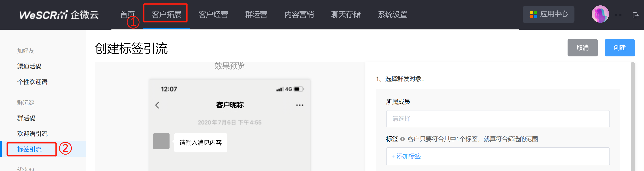Tap the back arrow in phone preview
The width and height of the screenshot is (644, 171).
point(157,105)
